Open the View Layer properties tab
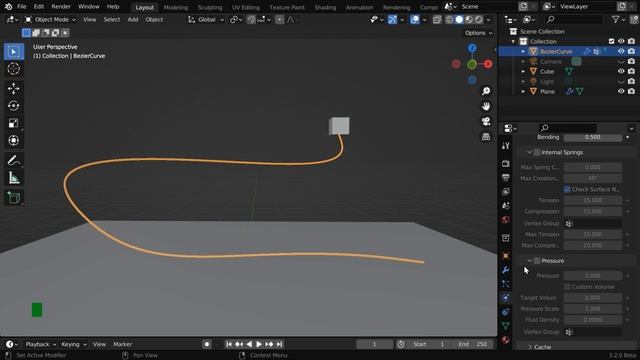 point(506,191)
